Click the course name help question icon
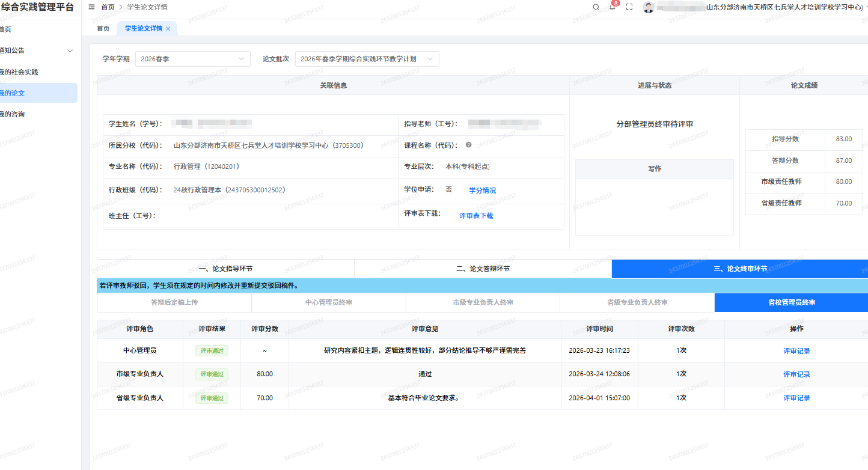The image size is (868, 470). (x=468, y=145)
